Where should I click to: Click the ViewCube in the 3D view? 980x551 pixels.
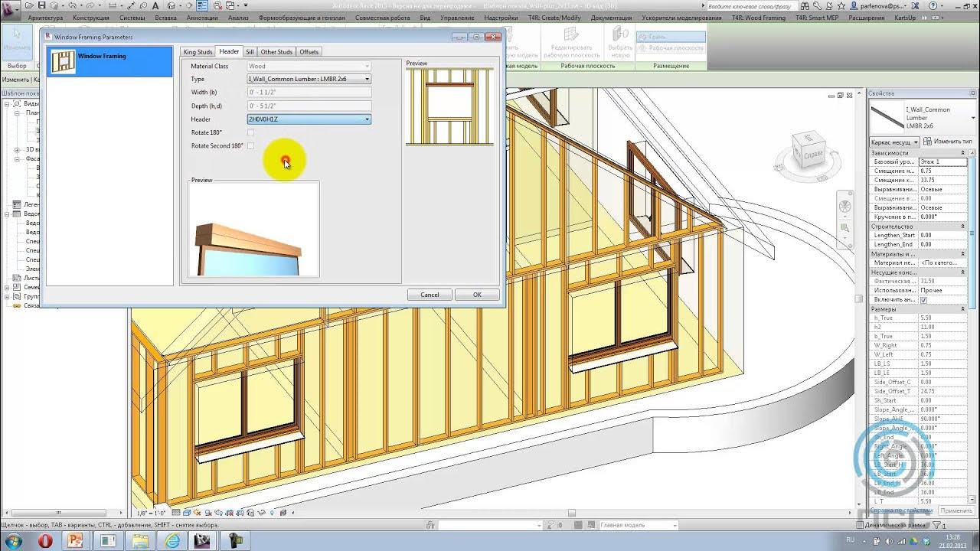coord(808,151)
